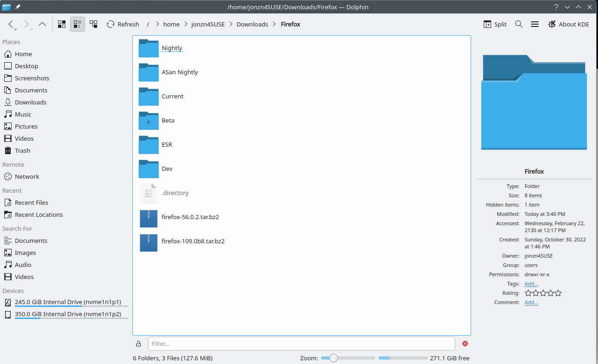Open the window menu Dolphin icon
This screenshot has height=364, width=598.
tap(7, 7)
